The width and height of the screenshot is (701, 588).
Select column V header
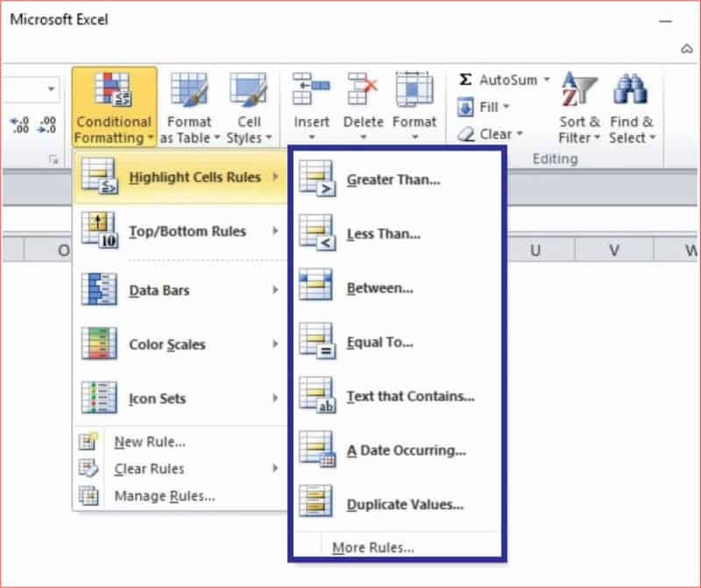point(614,250)
